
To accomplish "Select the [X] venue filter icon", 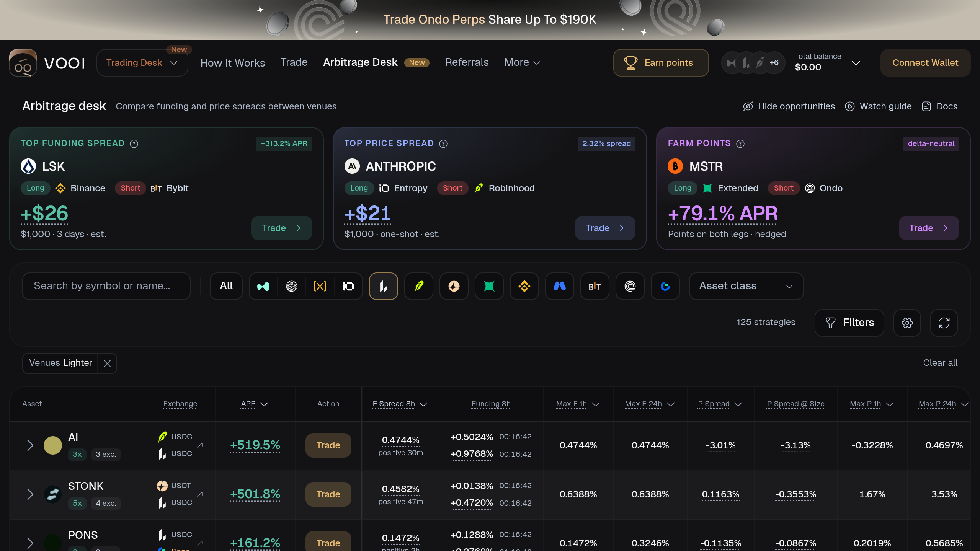I will (320, 286).
